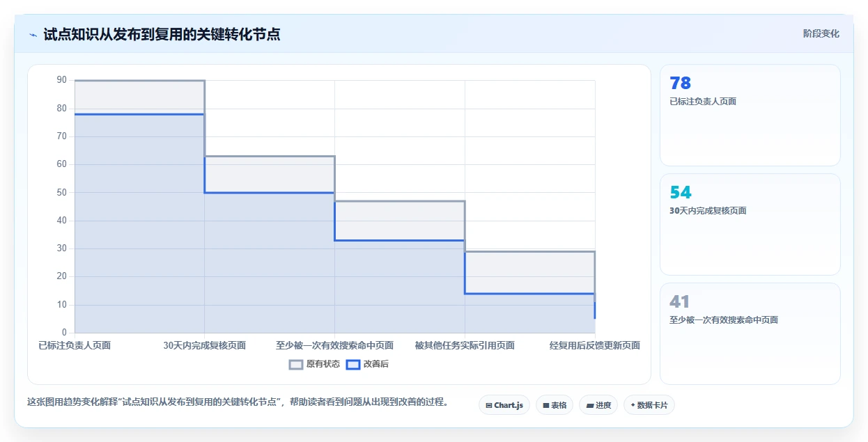868x442 pixels.
Task: Open the 78 已标注负责人页面 card
Action: tap(750, 115)
